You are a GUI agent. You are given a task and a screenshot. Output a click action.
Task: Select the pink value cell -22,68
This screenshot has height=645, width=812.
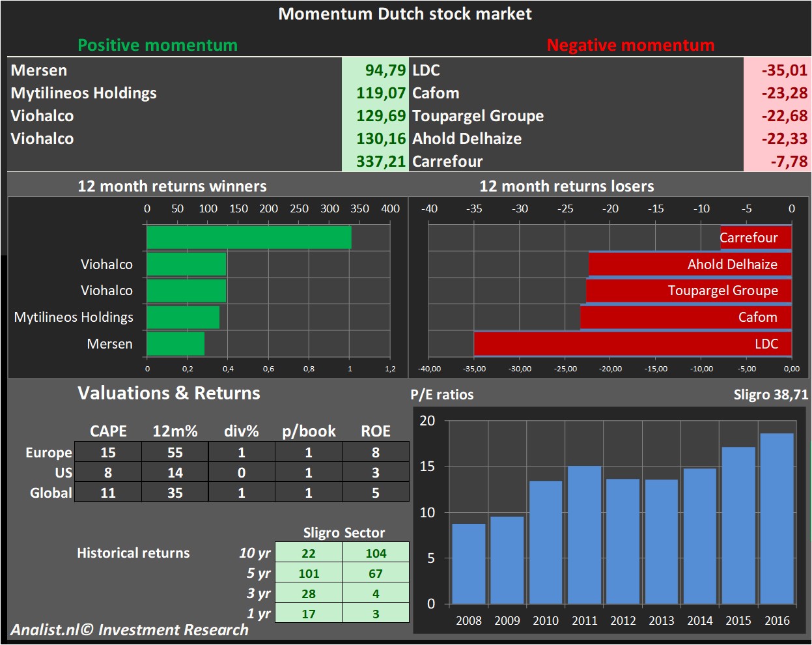(777, 115)
